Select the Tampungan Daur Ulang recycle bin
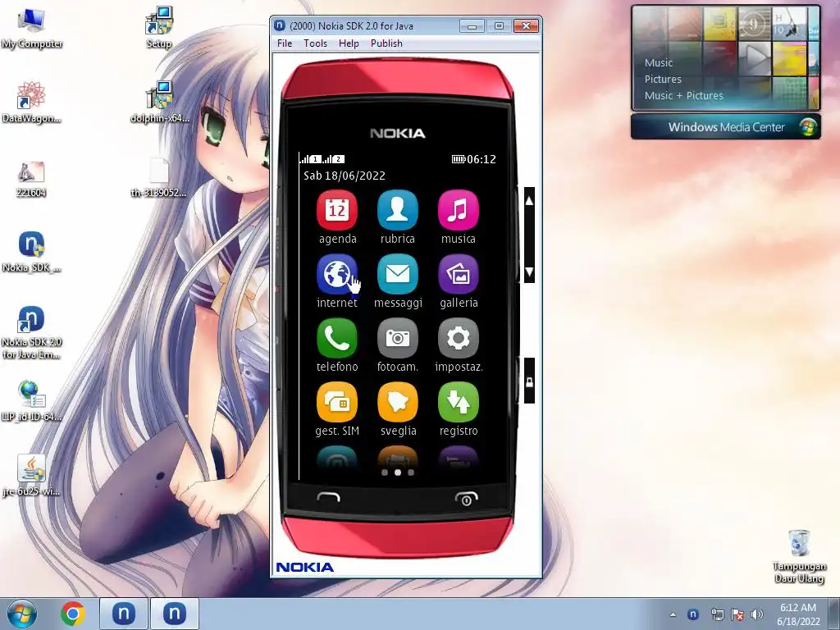Screen dimensions: 840x630 [x=799, y=555]
